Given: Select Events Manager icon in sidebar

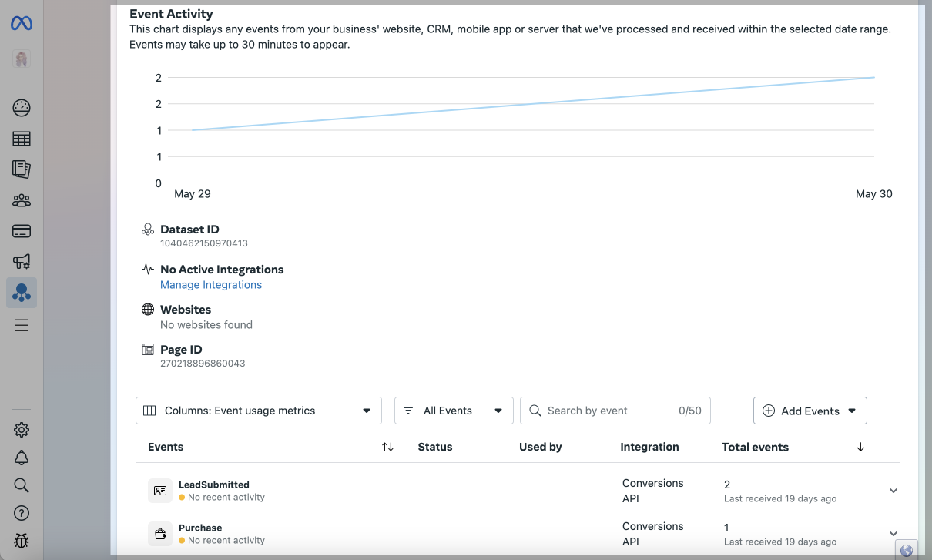Looking at the screenshot, I should pos(22,293).
